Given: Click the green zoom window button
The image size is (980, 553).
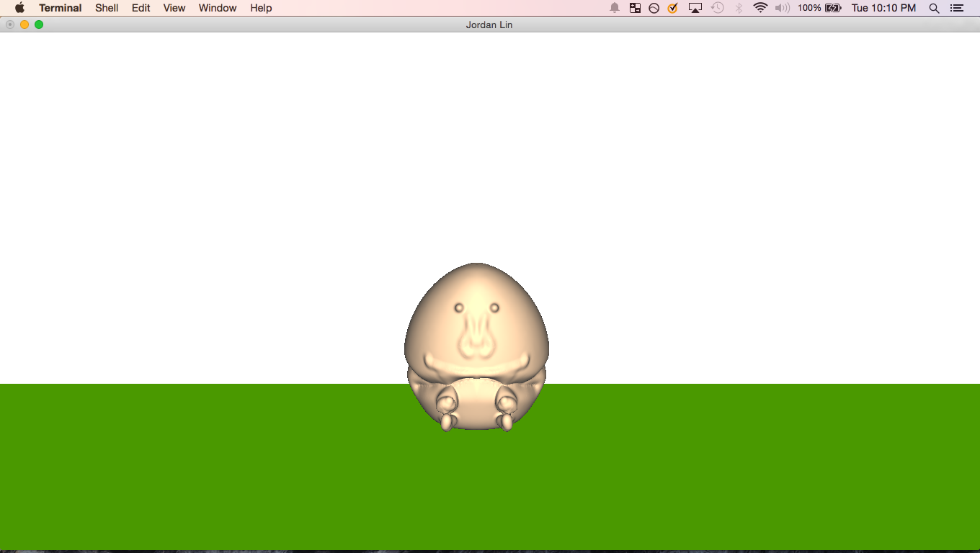Looking at the screenshot, I should coord(39,24).
